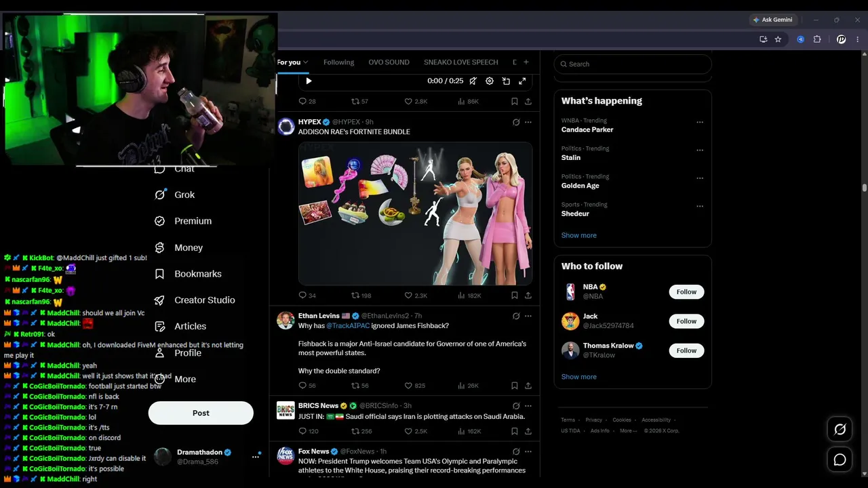Follow Jack @Jack52974784
Image resolution: width=868 pixels, height=488 pixels.
pyautogui.click(x=686, y=321)
